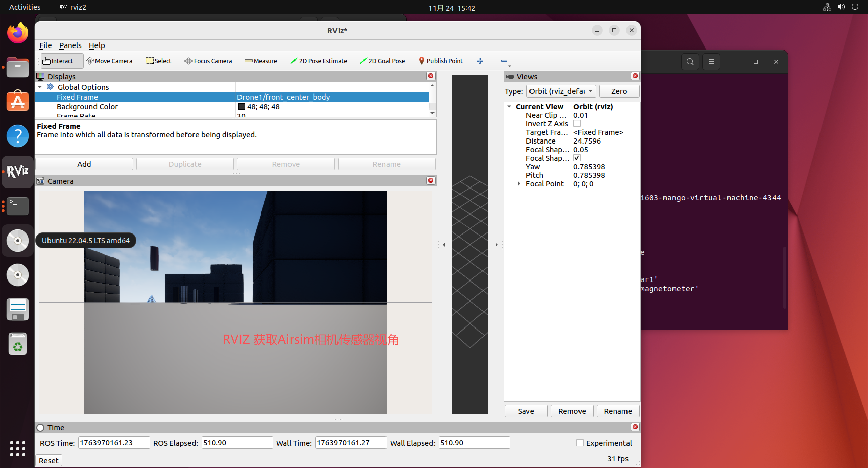Click the ROS Time field
The image size is (868, 468).
(114, 443)
